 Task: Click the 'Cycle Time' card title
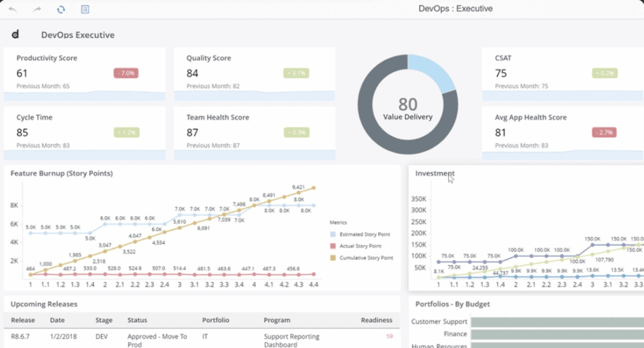point(34,117)
